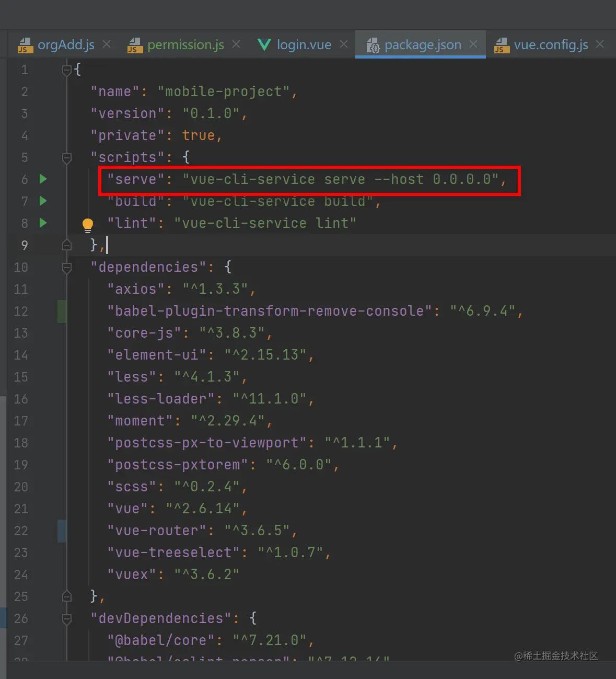Click the dependencies closing fold marker on line 25
616x679 pixels.
click(66, 596)
